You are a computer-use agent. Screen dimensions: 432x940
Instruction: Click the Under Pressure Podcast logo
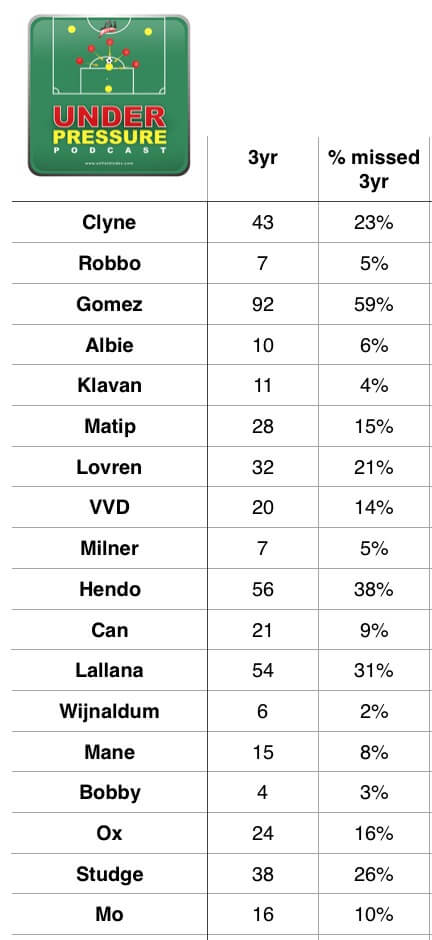pos(109,95)
